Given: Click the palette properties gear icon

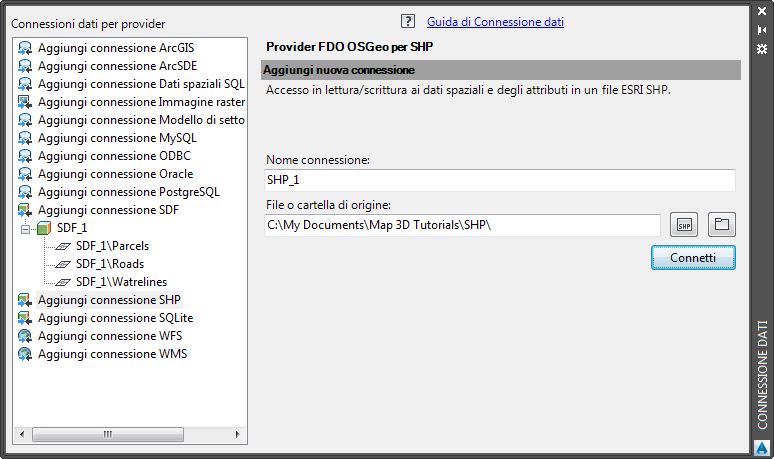Looking at the screenshot, I should click(762, 49).
